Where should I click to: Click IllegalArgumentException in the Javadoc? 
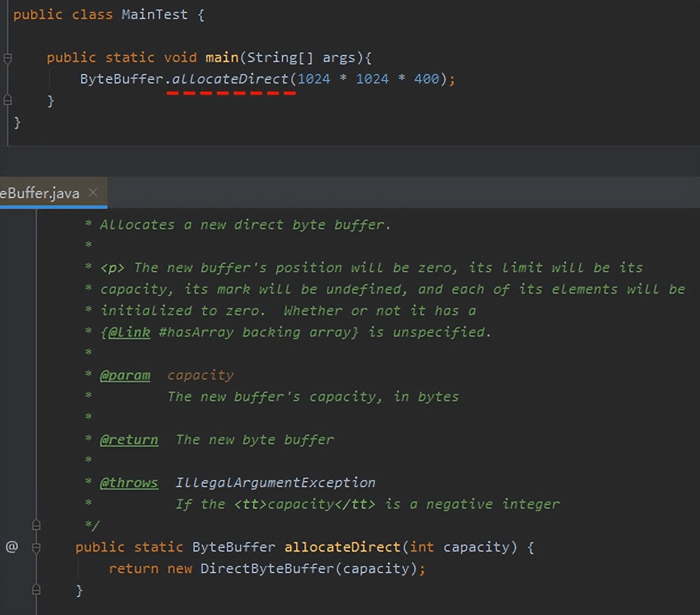(x=275, y=482)
